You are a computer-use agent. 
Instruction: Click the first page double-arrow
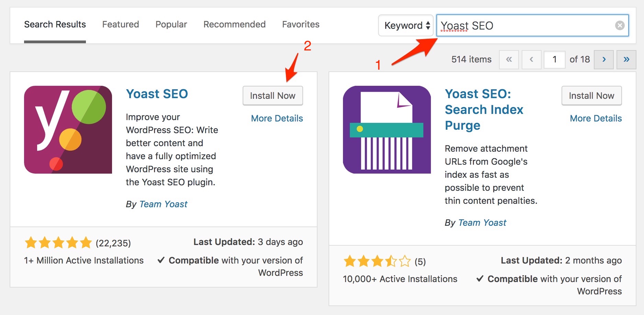tap(509, 59)
